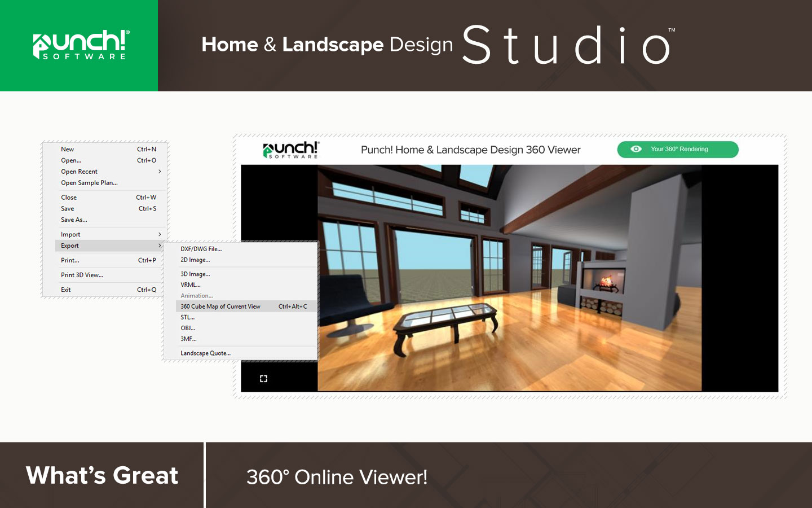
Task: Click the 360° Online Viewer! caption
Action: [x=337, y=478]
